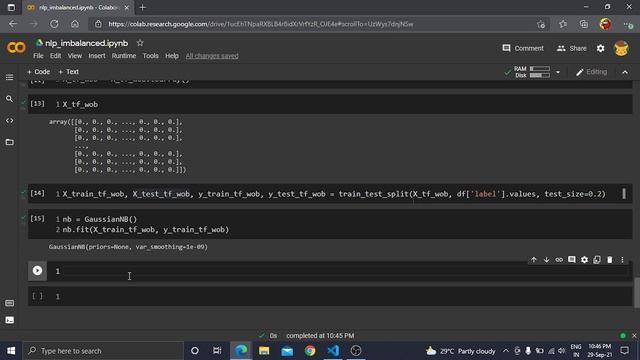Open the Mail app from the taskbar
Image resolution: width=640 pixels, height=360 pixels.
click(x=287, y=351)
